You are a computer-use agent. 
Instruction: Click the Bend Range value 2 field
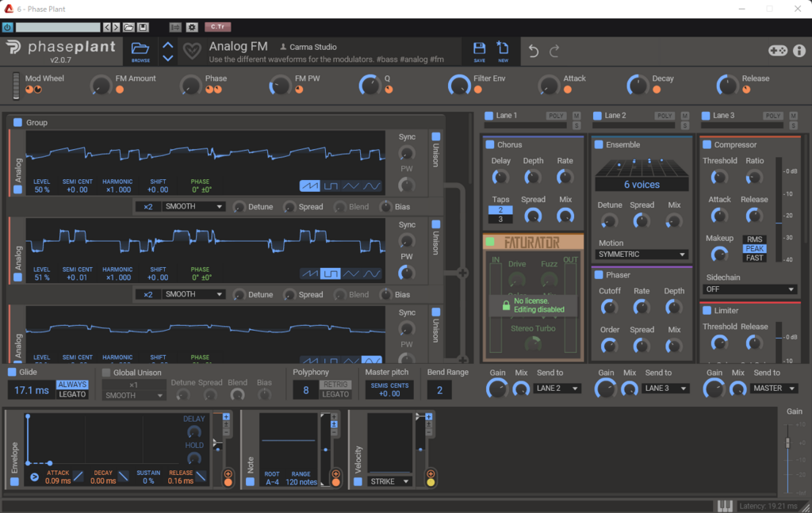pyautogui.click(x=439, y=390)
